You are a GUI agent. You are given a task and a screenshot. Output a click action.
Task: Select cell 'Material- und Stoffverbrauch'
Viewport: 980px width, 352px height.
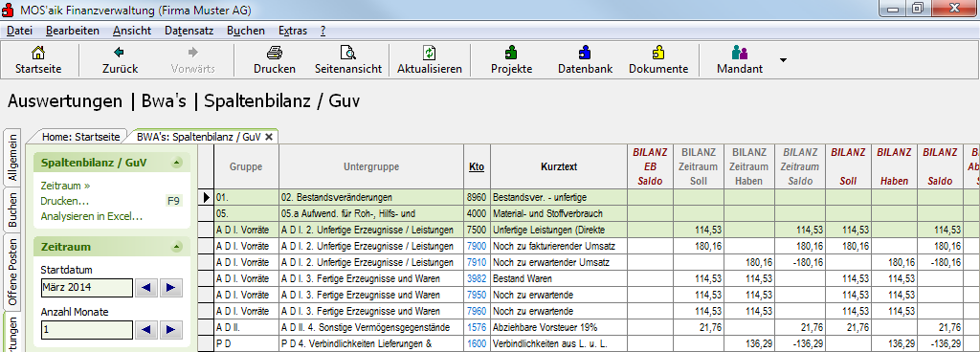click(559, 213)
